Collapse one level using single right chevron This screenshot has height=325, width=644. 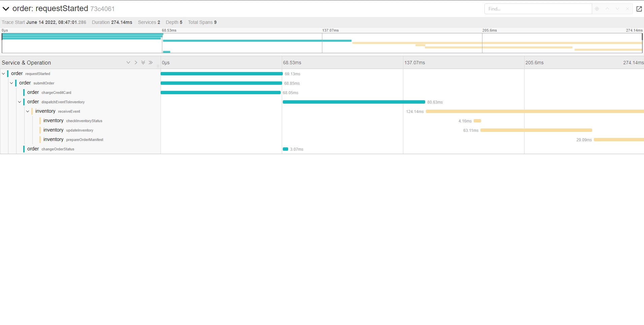click(136, 63)
